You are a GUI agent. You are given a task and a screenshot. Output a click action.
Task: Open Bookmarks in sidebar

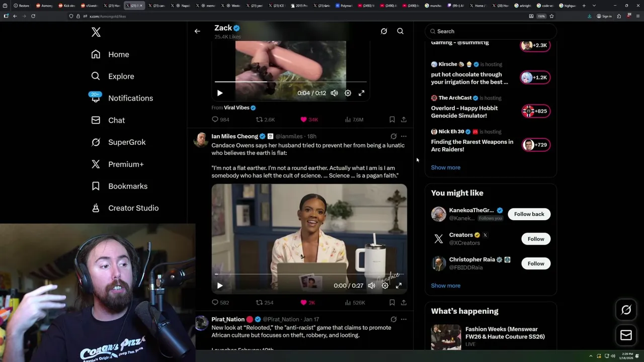119,186
